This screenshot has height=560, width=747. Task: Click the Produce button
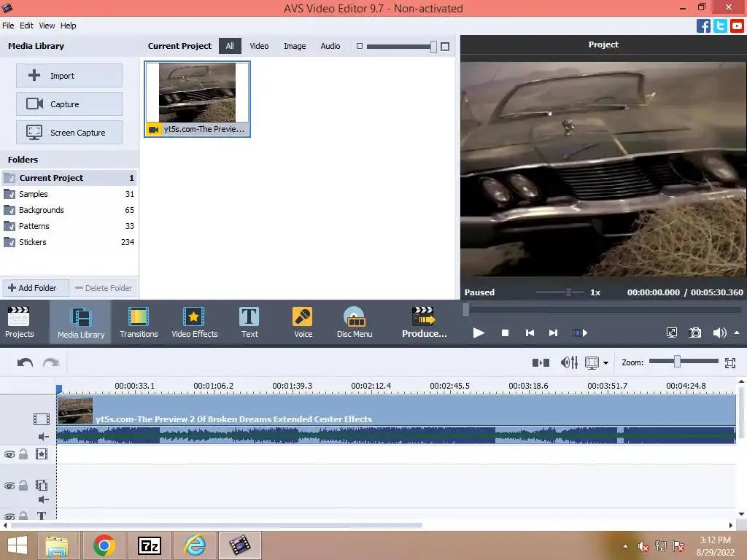424,322
